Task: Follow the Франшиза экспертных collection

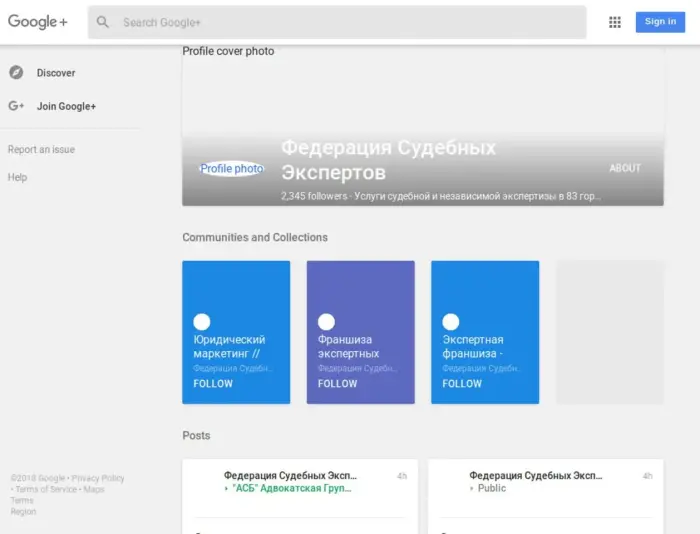Action: click(338, 383)
